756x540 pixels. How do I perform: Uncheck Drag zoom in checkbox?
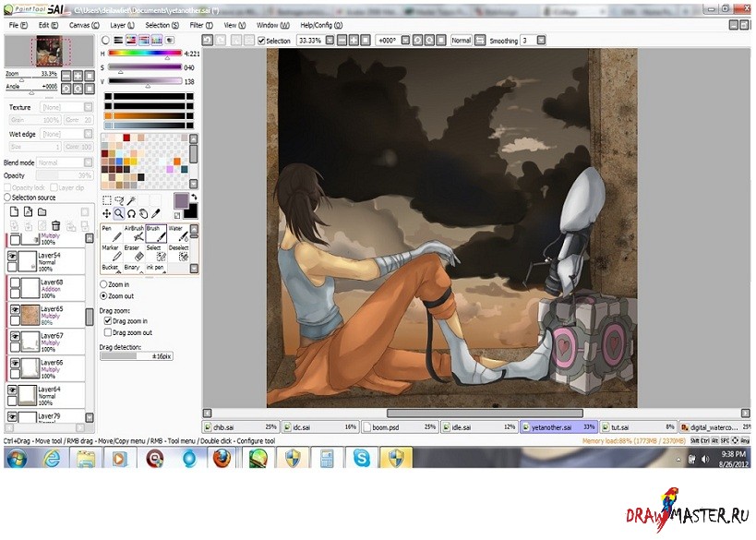[x=108, y=320]
